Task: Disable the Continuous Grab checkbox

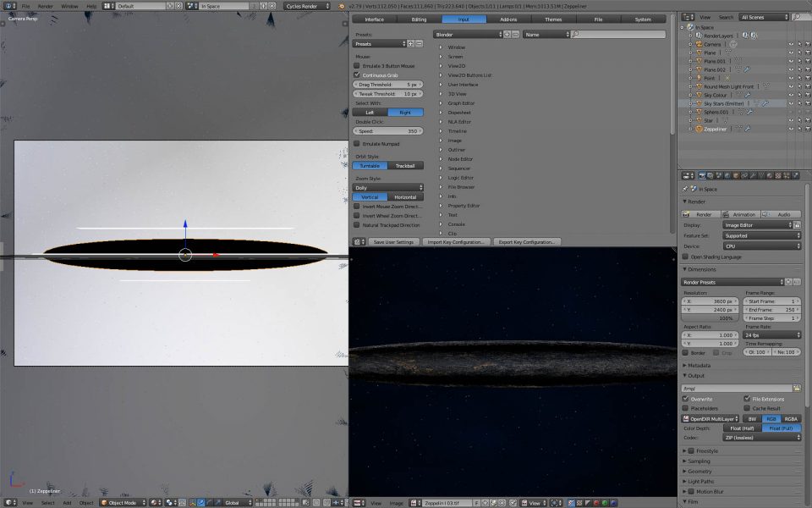Action: [357, 75]
